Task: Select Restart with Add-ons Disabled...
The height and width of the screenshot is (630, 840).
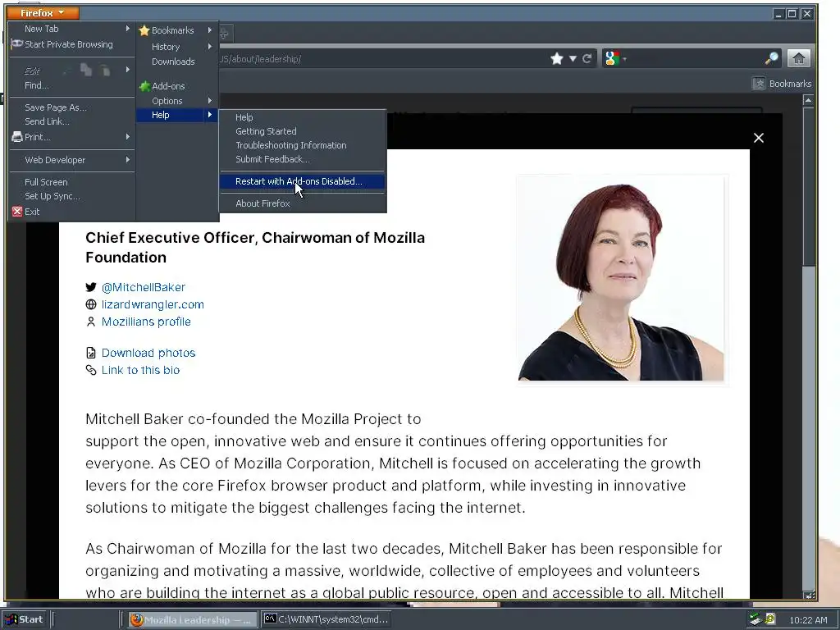Action: point(302,181)
